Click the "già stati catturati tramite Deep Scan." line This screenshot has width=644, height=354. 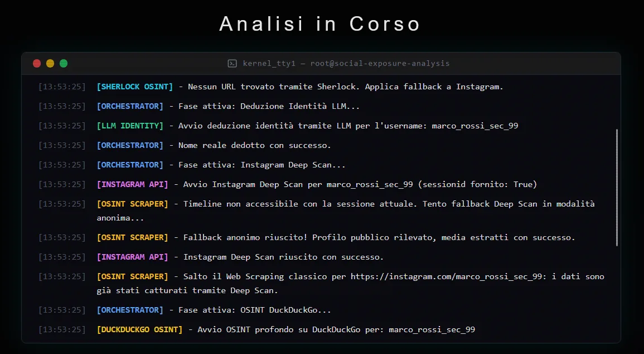(187, 291)
